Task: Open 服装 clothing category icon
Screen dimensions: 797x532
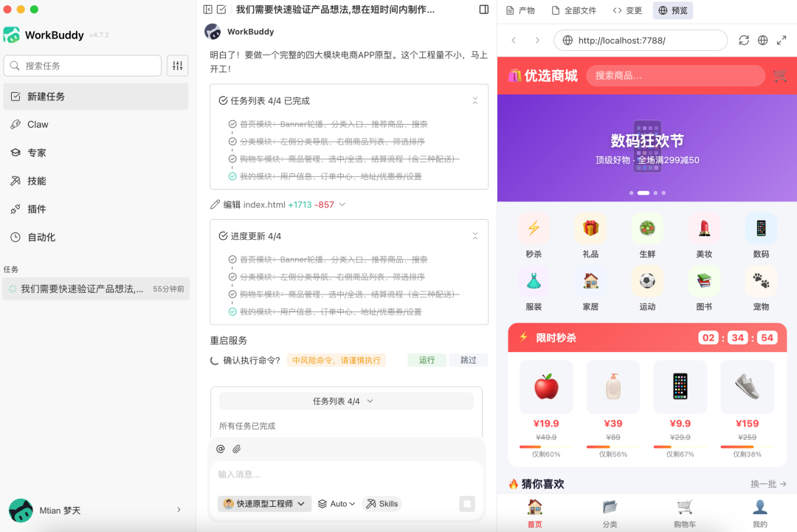Action: pyautogui.click(x=534, y=281)
